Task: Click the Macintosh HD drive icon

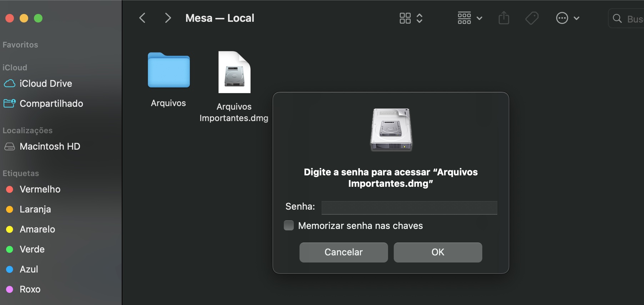Action: tap(10, 146)
